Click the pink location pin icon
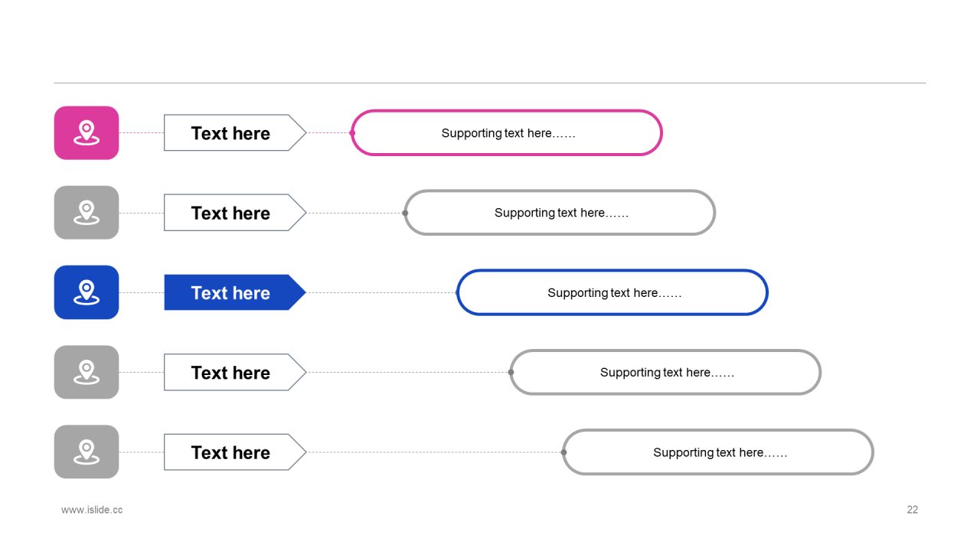 coord(87,133)
